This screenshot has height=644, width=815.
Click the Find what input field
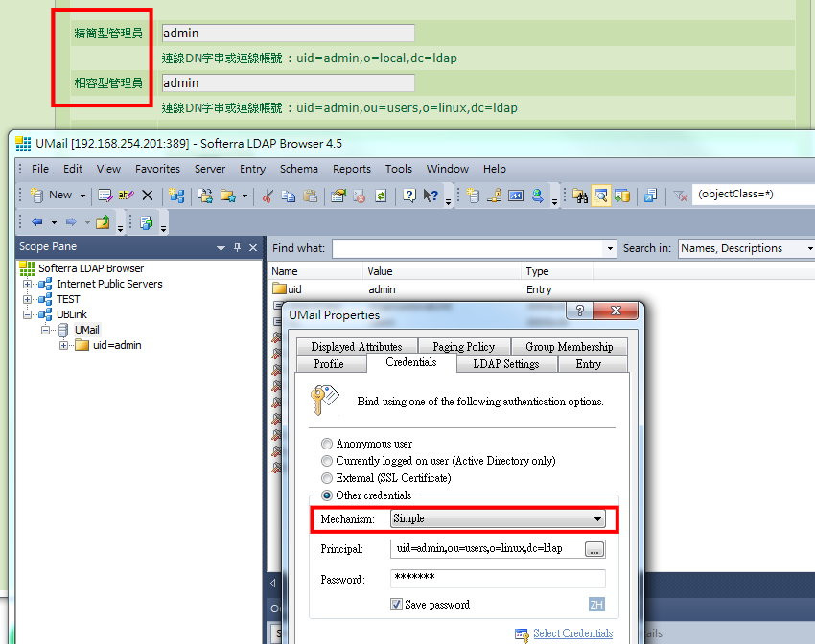(468, 248)
